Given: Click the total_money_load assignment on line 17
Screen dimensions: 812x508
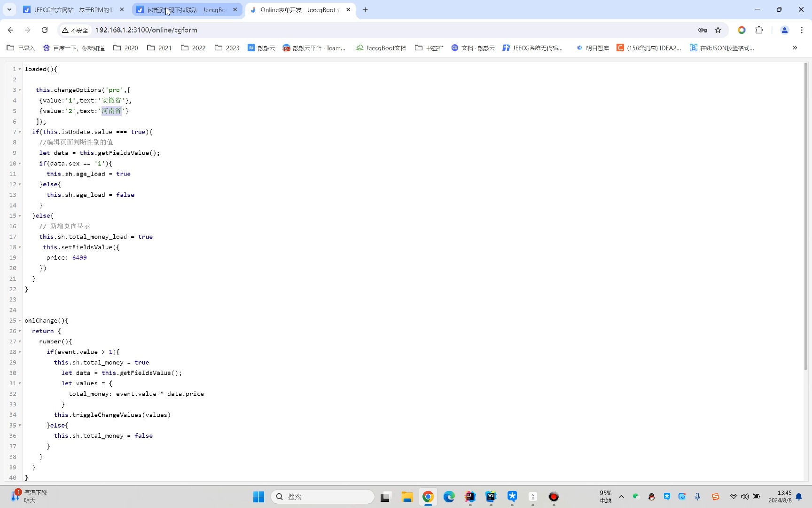Looking at the screenshot, I should tap(96, 237).
